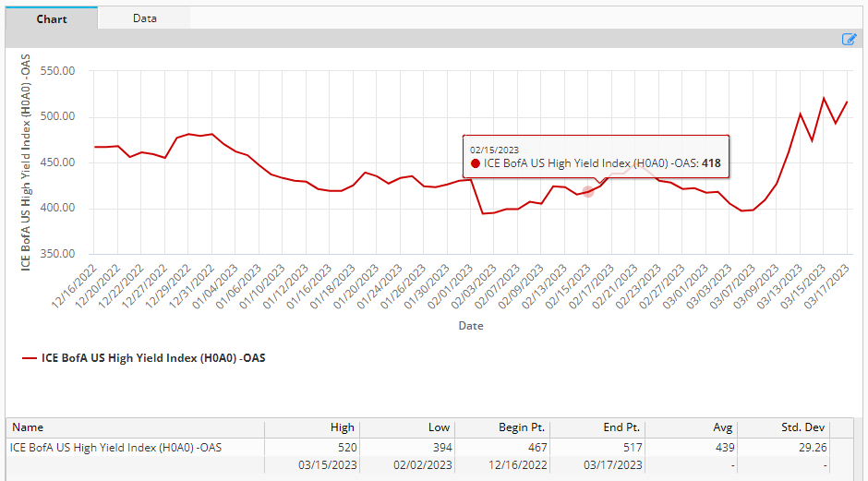Toggle the ICE BofA US High Yield Index legend entry
Screen dimensions: 868x481
click(x=143, y=358)
